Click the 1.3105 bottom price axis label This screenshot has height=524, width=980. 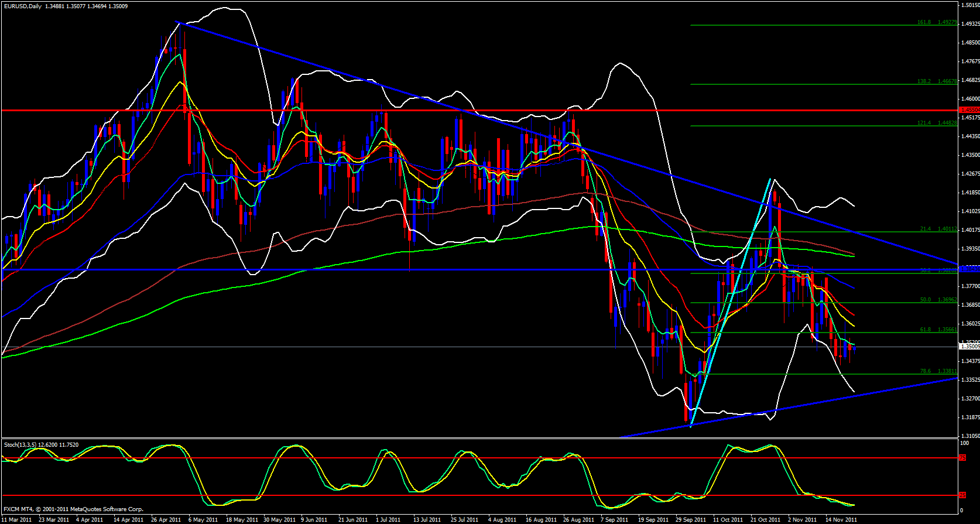pyautogui.click(x=969, y=436)
